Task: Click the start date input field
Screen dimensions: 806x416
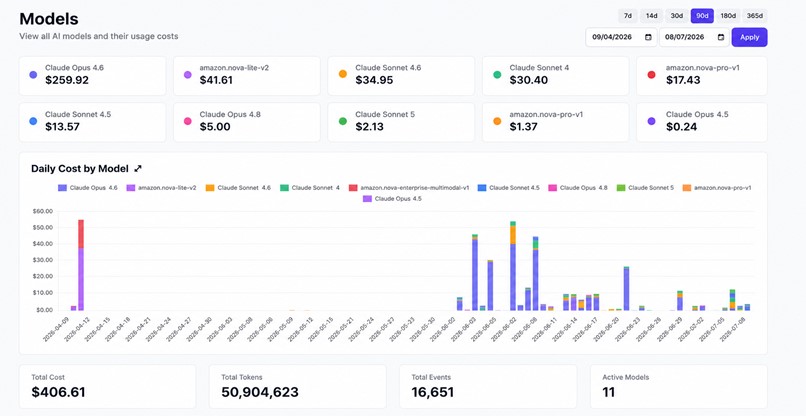Action: pyautogui.click(x=621, y=37)
